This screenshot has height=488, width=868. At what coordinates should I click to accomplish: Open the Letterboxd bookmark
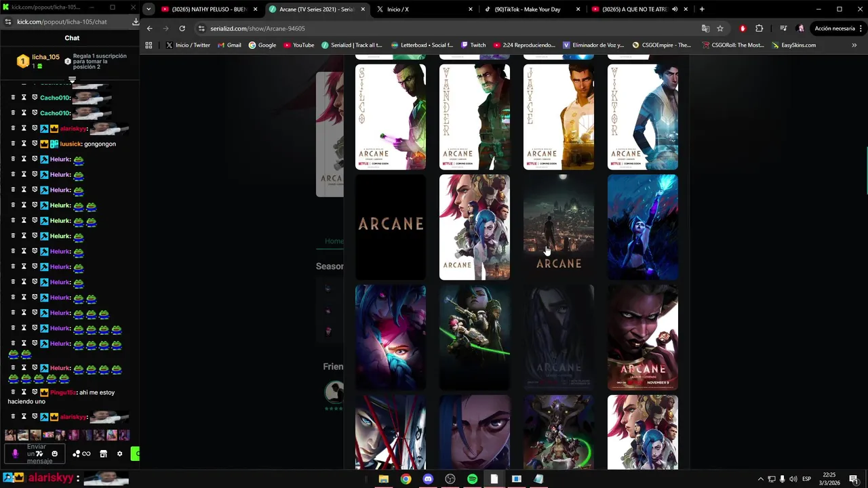422,45
